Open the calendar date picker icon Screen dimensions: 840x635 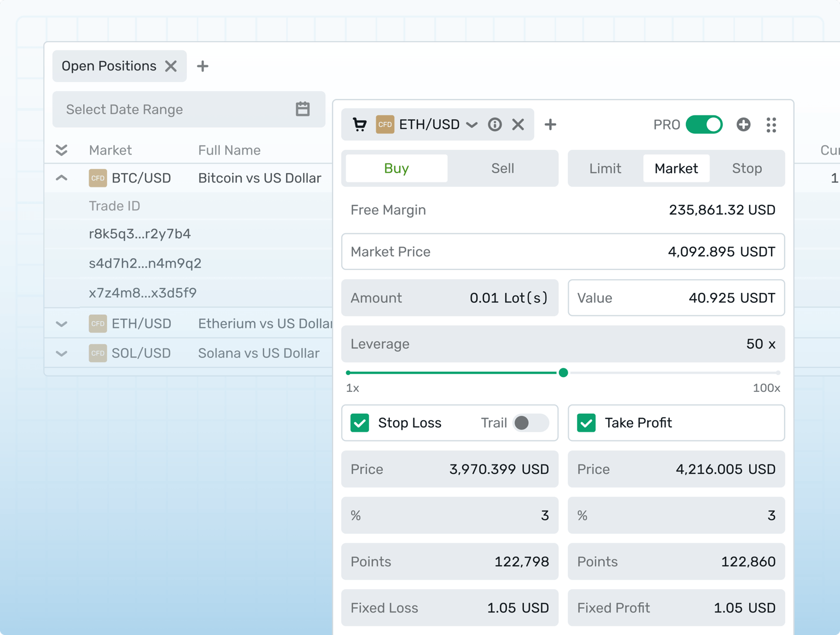point(302,109)
